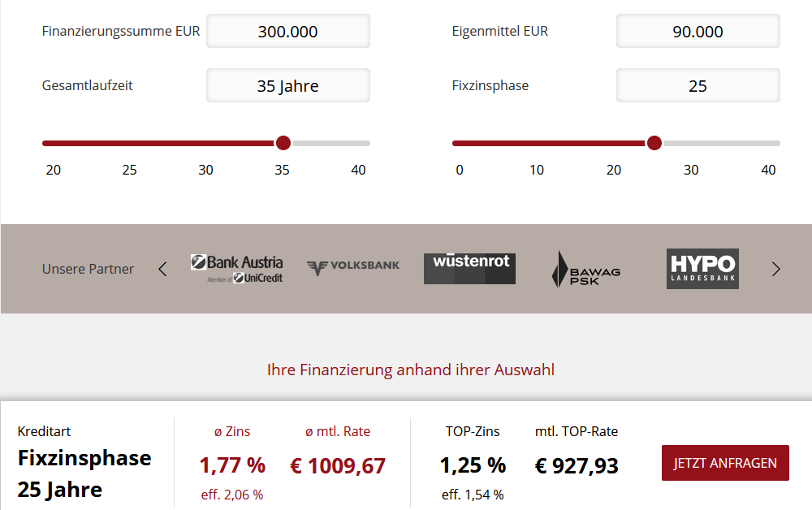Click the 25 label under Gesamtlaufzeit slider
This screenshot has width=812, height=510.
(129, 170)
